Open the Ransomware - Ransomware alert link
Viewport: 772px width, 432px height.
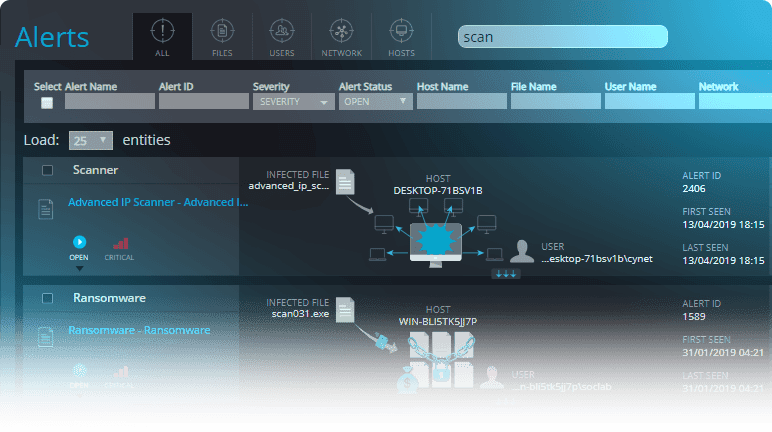(138, 330)
